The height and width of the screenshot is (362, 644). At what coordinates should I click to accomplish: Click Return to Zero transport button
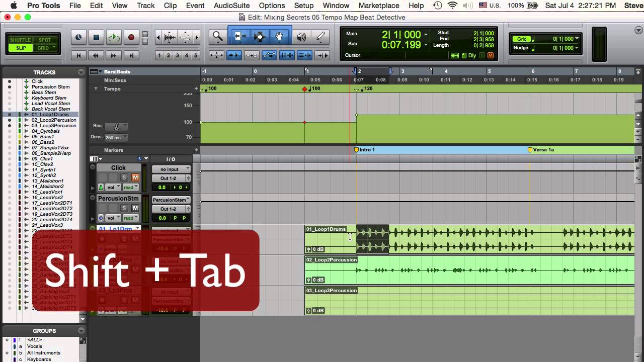coord(78,55)
